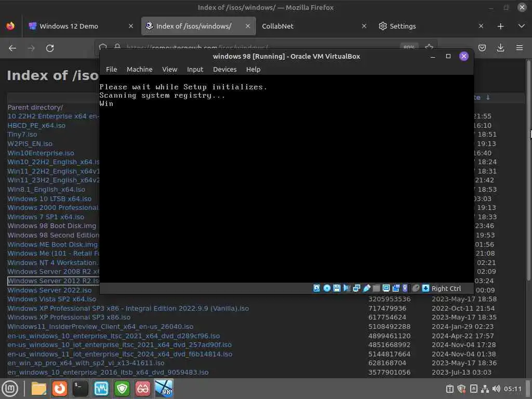Click the network adapters icon in VirtualBox status bar
Image resolution: width=532 pixels, height=399 pixels.
[x=356, y=288]
